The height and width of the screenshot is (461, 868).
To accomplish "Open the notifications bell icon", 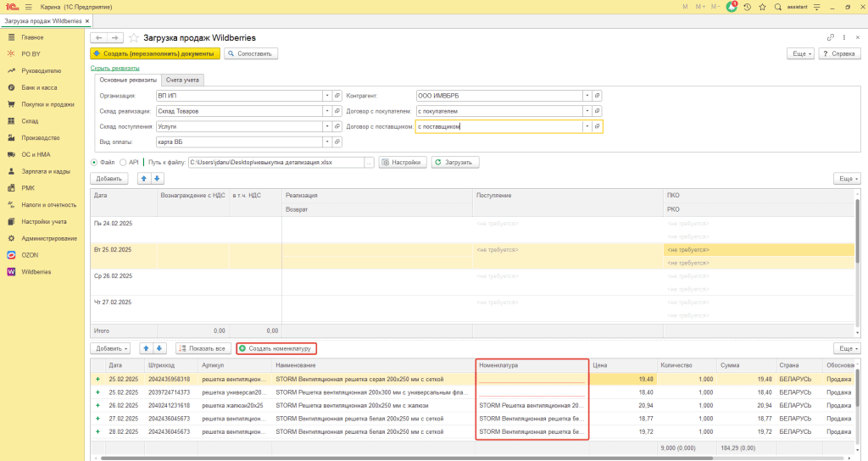I will [x=732, y=7].
